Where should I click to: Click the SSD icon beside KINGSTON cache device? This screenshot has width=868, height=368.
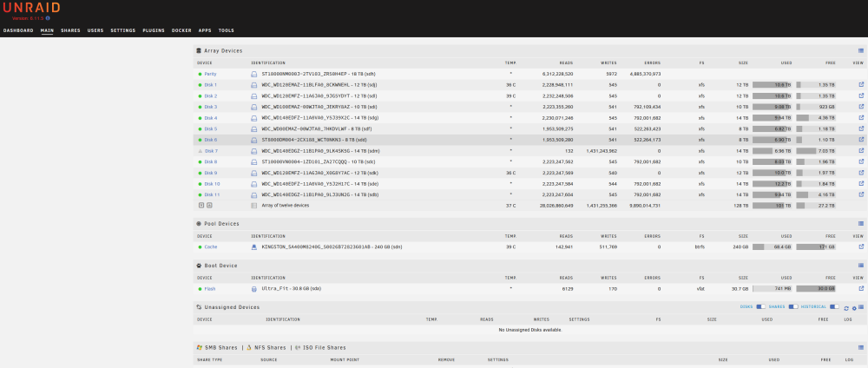pyautogui.click(x=254, y=246)
